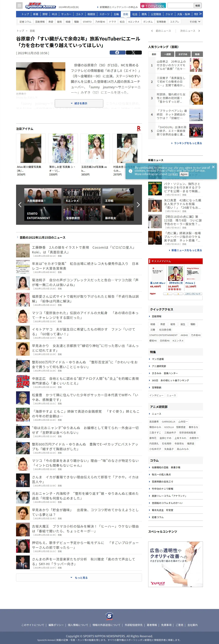This screenshot has height=644, width=219.
Task: Click Rakuten widget next arrow
Action: 178,294
